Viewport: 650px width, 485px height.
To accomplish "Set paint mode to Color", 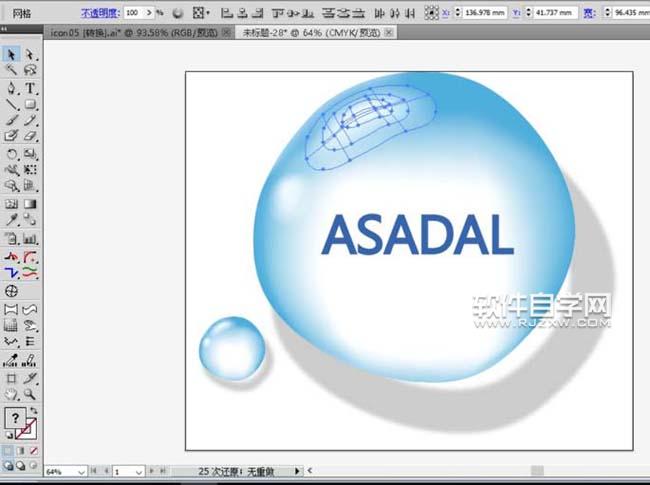I will 8,451.
